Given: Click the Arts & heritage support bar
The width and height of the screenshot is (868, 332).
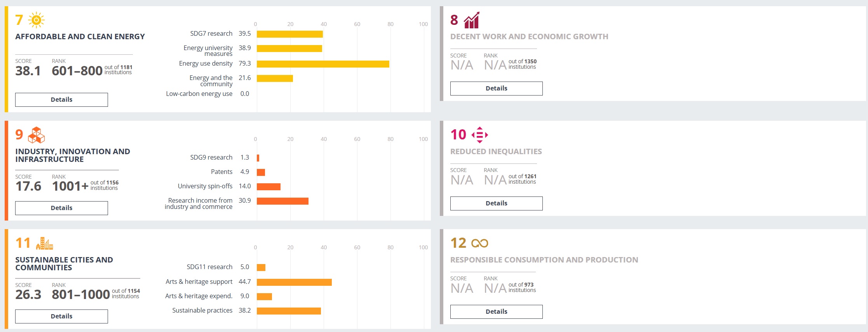Looking at the screenshot, I should [294, 282].
